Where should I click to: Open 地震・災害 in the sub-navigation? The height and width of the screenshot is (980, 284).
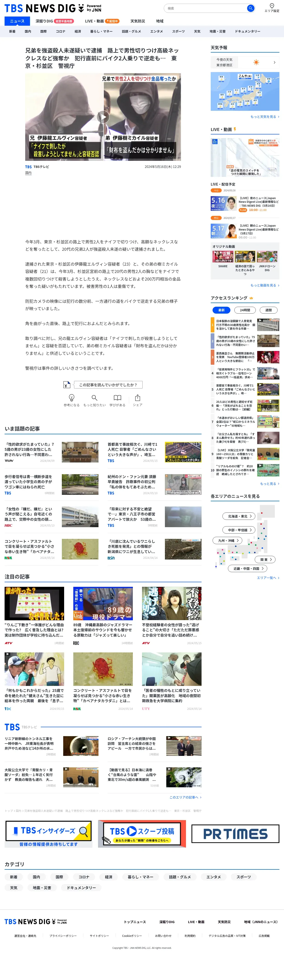click(218, 31)
